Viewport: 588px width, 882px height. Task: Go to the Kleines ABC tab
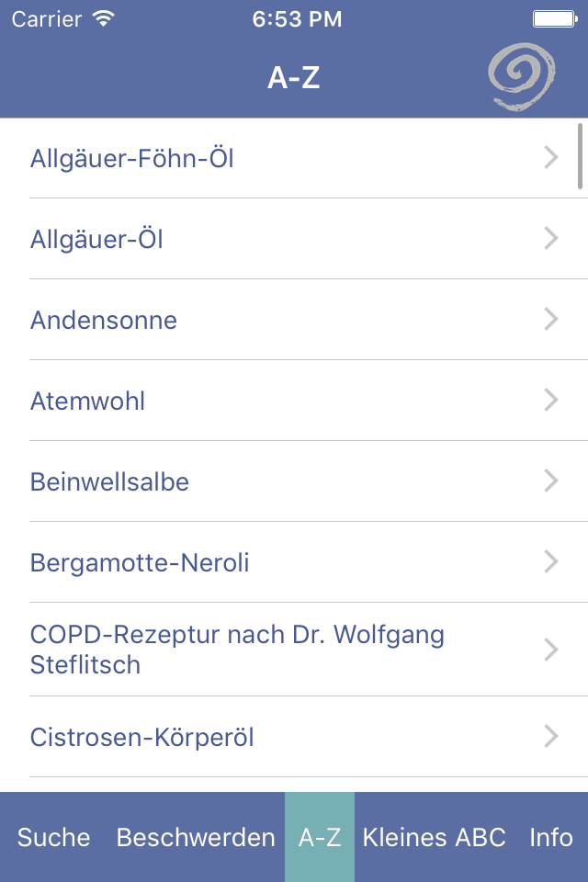point(435,838)
